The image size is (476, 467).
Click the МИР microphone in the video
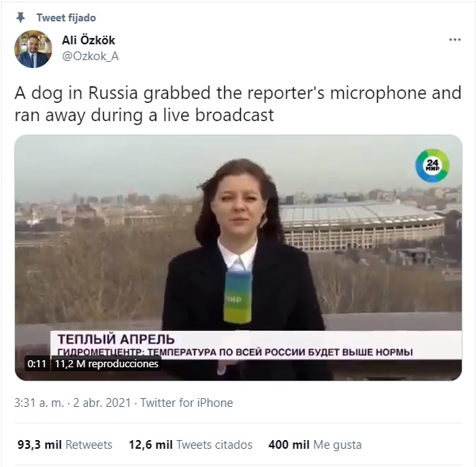point(238,297)
